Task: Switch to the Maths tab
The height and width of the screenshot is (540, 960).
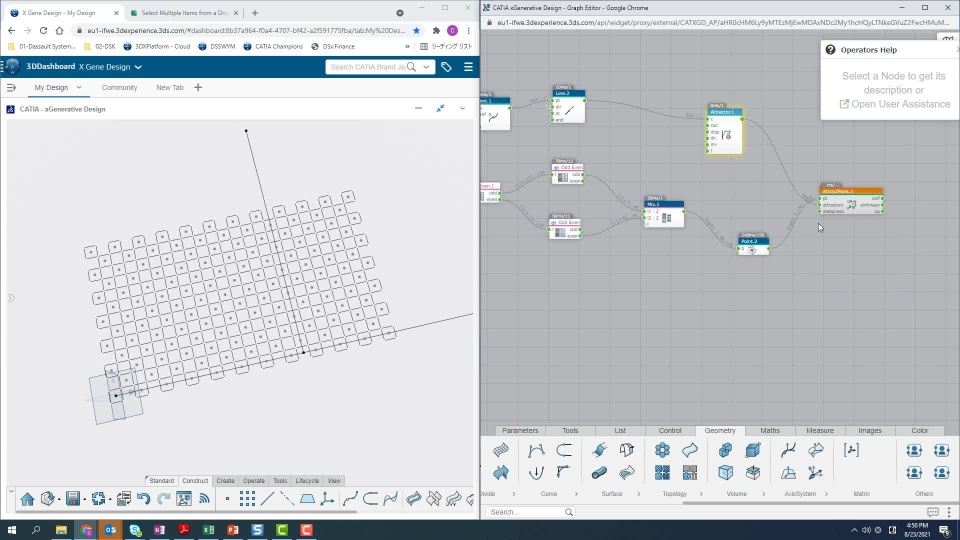Action: pyautogui.click(x=769, y=430)
